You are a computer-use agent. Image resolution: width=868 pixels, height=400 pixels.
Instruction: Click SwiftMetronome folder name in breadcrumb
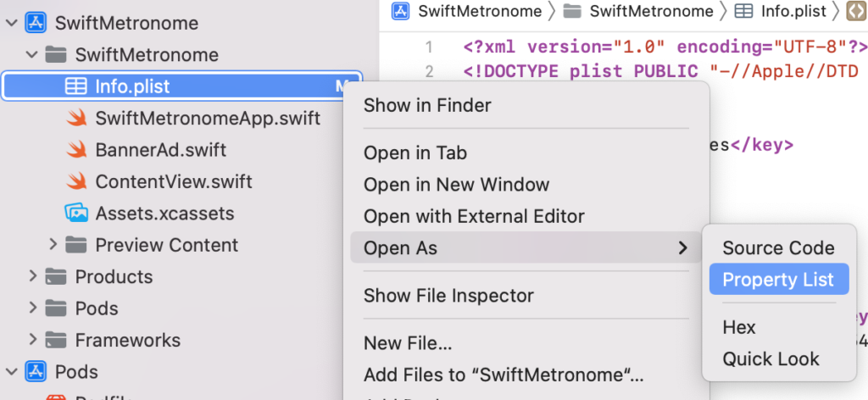coord(652,11)
